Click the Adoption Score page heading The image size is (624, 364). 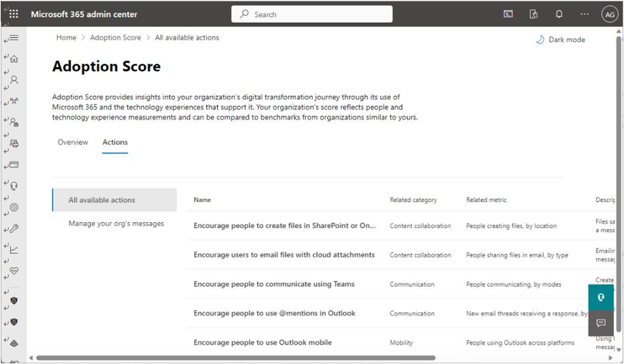click(x=106, y=66)
